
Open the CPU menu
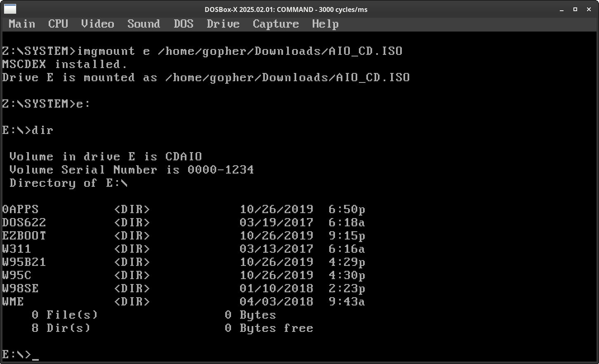click(58, 24)
